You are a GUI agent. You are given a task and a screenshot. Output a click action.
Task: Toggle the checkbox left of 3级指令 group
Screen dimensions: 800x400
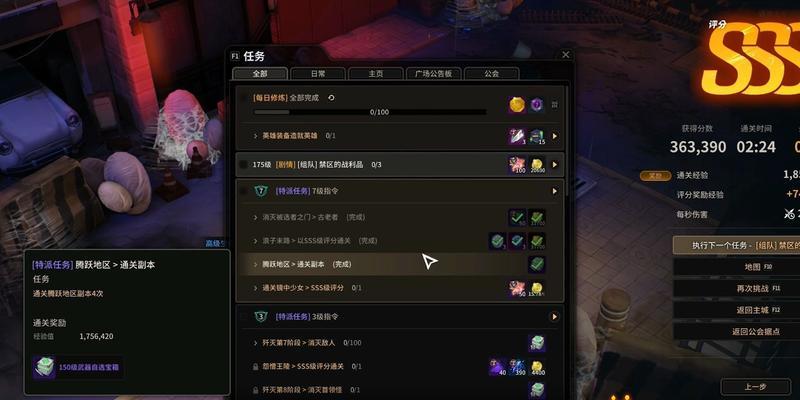click(x=243, y=317)
